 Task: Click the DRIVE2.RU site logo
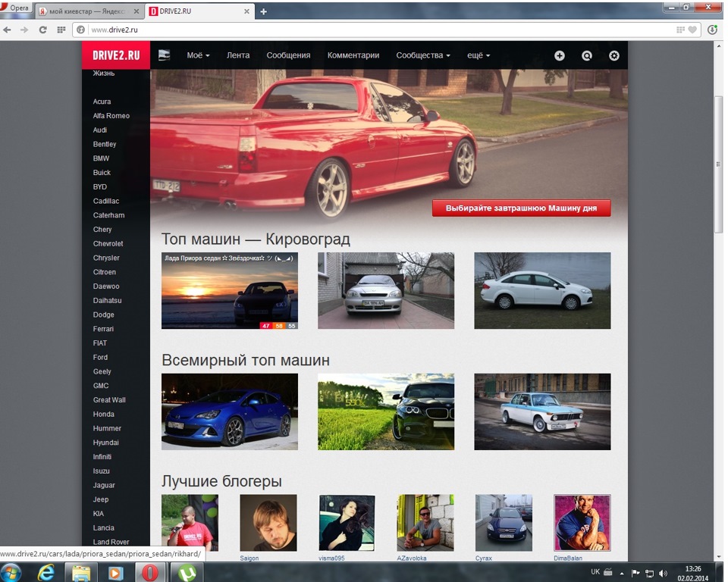pos(116,55)
